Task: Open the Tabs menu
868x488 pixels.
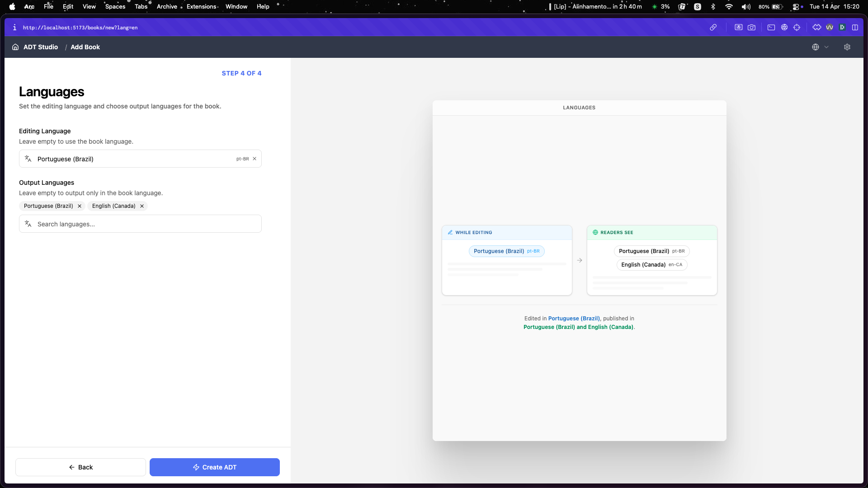Action: 141,6
